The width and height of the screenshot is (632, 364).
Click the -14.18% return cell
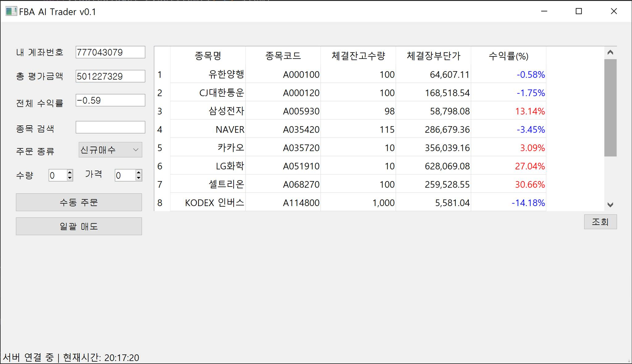pos(509,203)
